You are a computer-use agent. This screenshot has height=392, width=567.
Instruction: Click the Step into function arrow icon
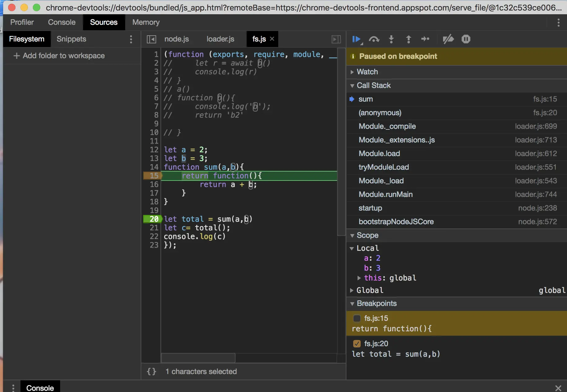[391, 39]
